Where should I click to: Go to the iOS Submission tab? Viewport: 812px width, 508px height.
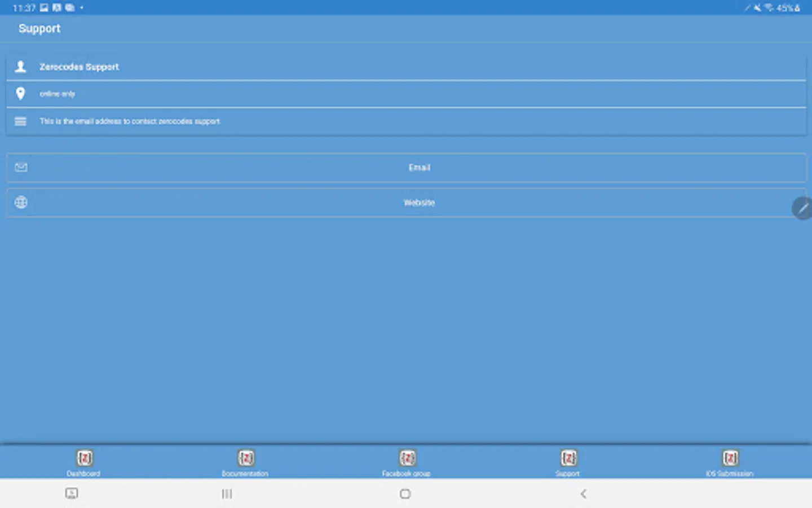[x=730, y=462]
